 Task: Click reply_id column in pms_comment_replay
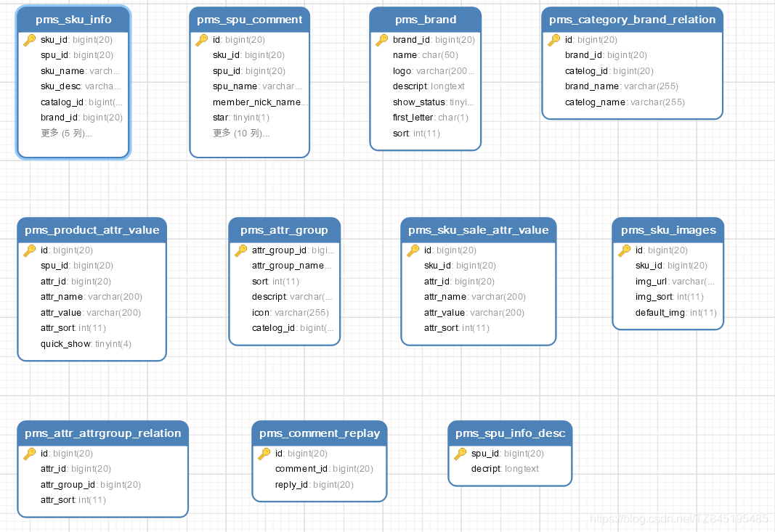coord(315,485)
